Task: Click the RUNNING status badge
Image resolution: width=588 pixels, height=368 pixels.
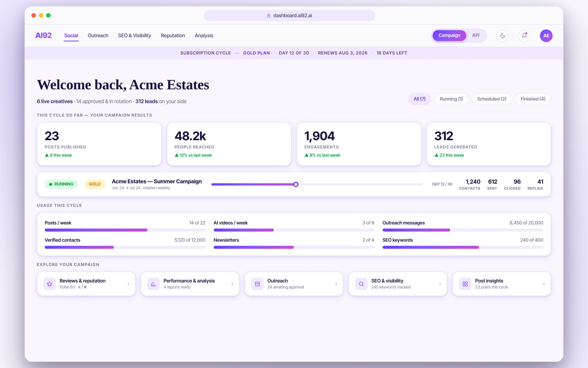Action: 61,184
